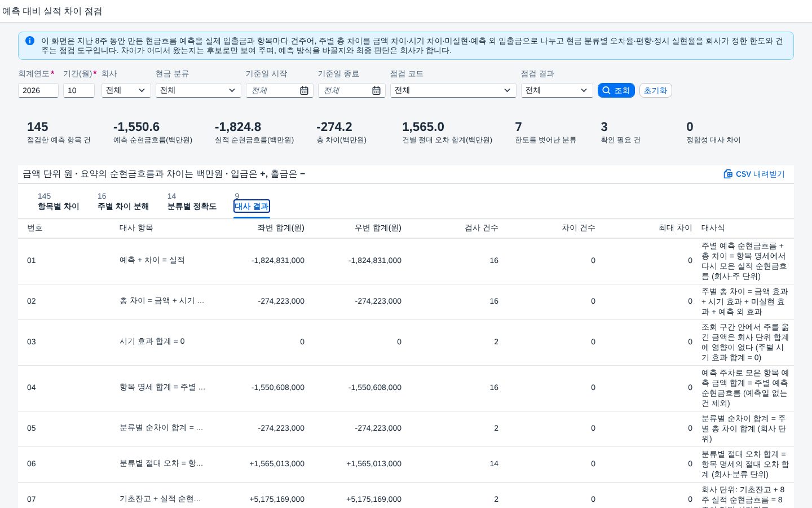Click the 145 점검한 예측 항목 건 KPI

pos(59,132)
